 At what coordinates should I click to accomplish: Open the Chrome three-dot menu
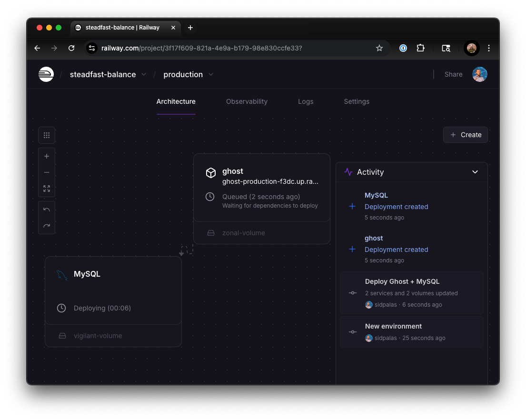click(489, 48)
